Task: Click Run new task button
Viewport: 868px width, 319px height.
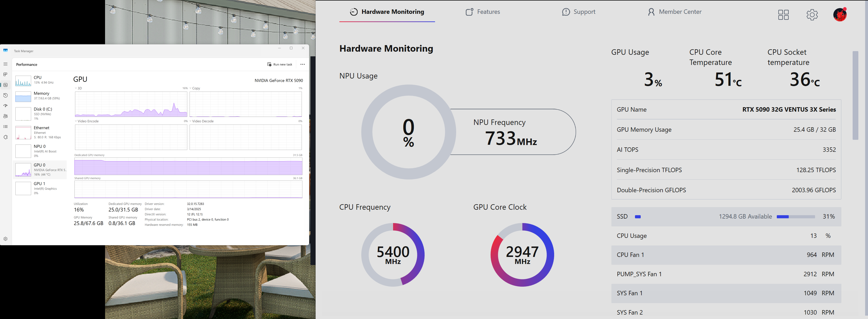Action: click(280, 64)
